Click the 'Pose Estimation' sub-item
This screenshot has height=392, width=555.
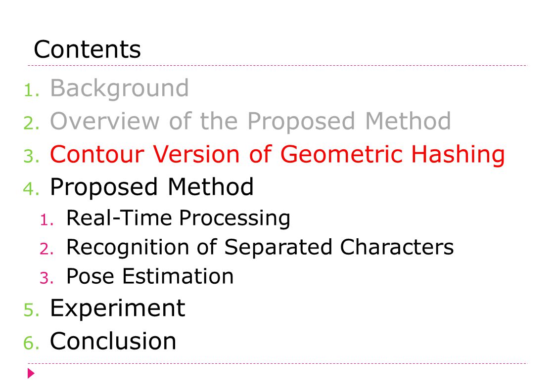point(150,276)
